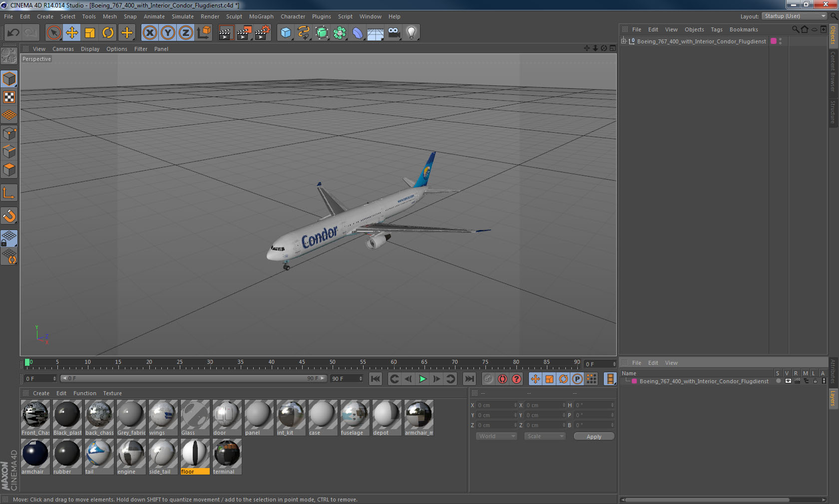Open Object Manager Tags menu

pyautogui.click(x=717, y=29)
